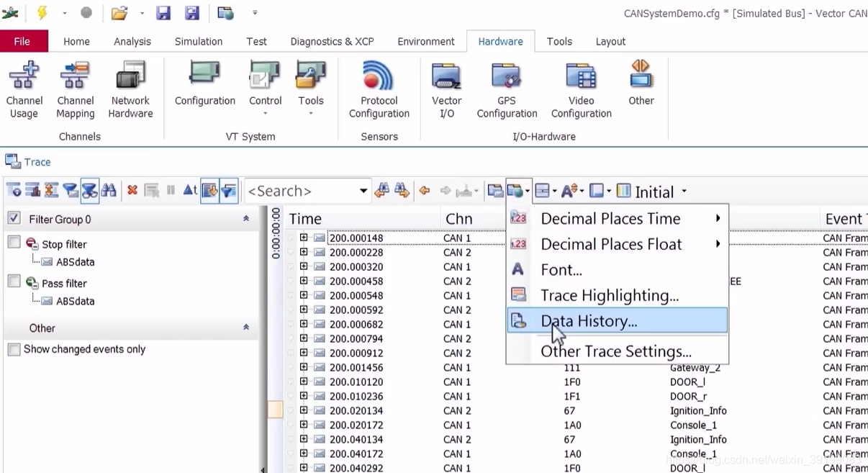Open the Search combo box dropdown arrow

point(363,191)
